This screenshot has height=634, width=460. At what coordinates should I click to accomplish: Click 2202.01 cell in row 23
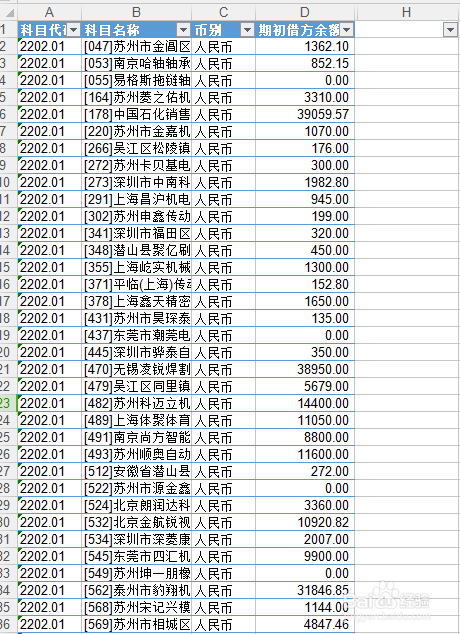49,404
